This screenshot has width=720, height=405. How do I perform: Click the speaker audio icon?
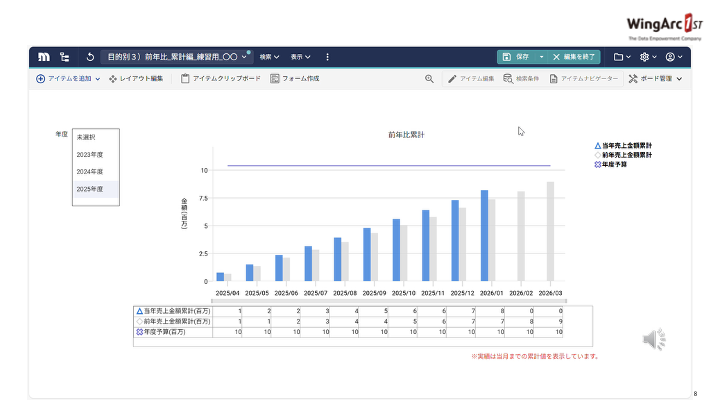point(654,340)
